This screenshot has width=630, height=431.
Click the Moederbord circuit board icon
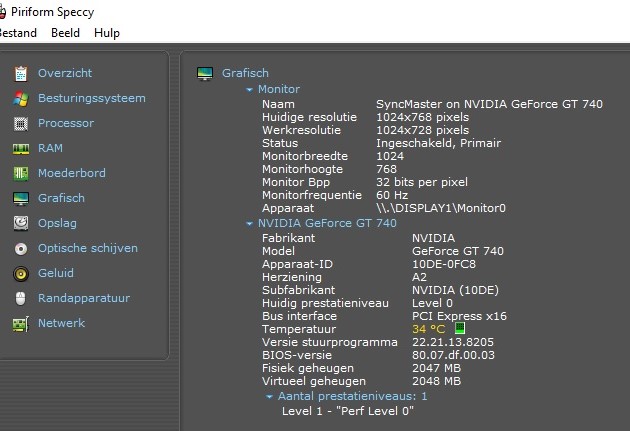pyautogui.click(x=21, y=174)
